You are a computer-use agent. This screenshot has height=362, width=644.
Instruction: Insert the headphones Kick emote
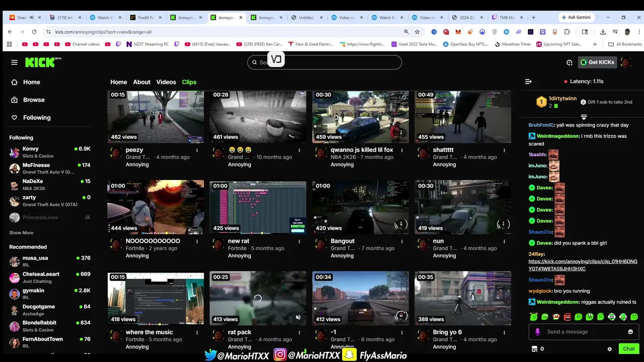(612, 317)
